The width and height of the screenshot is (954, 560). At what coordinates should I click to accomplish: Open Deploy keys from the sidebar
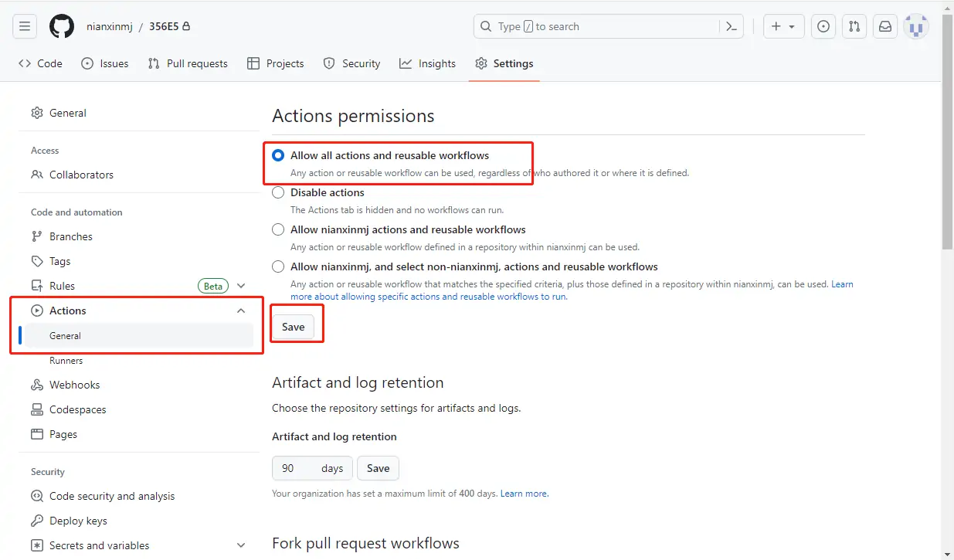[77, 520]
